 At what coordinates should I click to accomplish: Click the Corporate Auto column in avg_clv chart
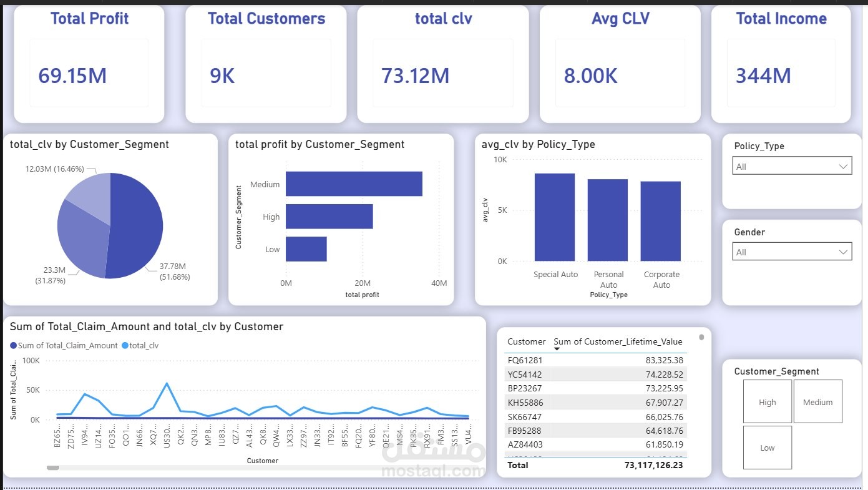661,222
